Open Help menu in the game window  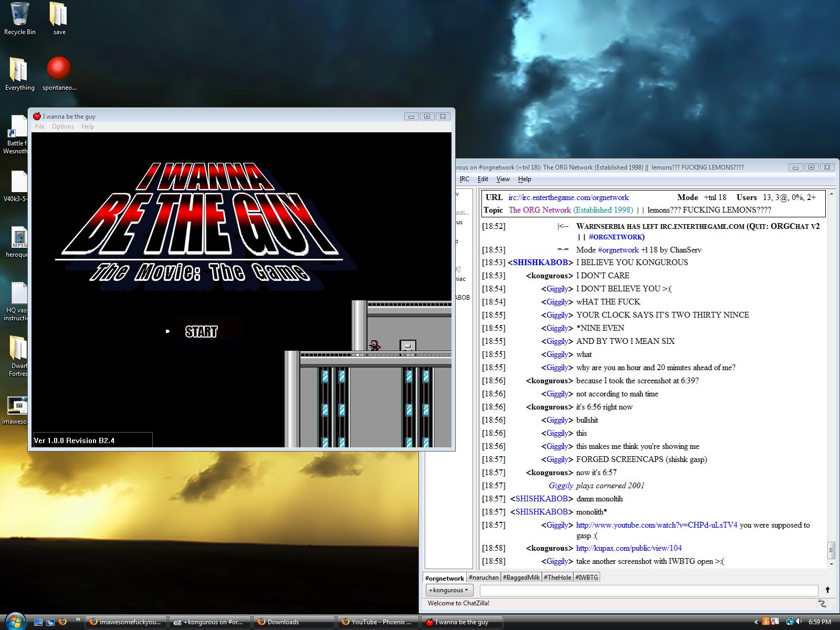(x=88, y=127)
